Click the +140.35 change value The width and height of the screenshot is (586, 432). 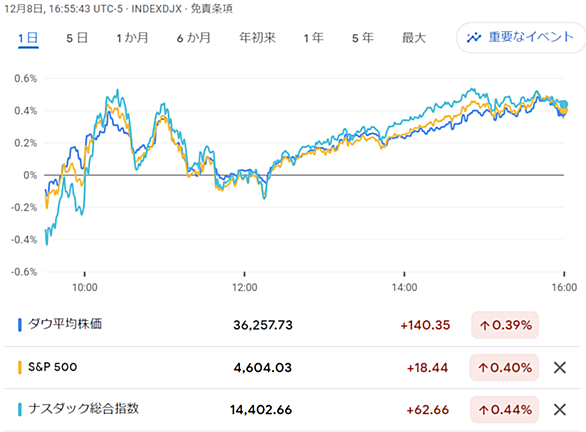click(425, 325)
